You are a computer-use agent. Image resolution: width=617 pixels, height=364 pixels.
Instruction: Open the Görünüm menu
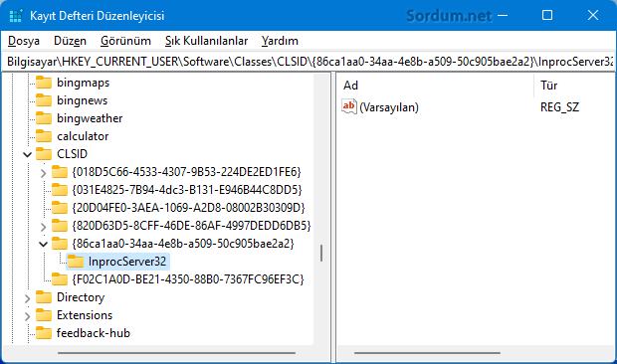125,41
